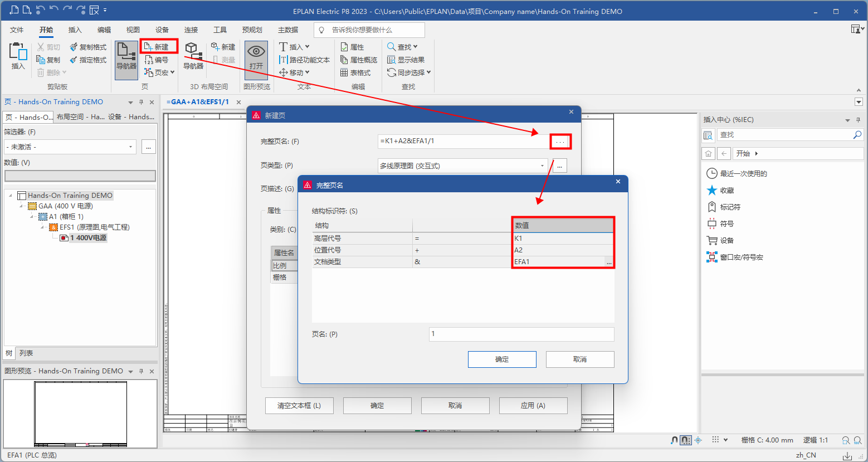Screen dimensions: 868x462
Task: Open the 视图 ribbon tab
Action: pyautogui.click(x=133, y=30)
